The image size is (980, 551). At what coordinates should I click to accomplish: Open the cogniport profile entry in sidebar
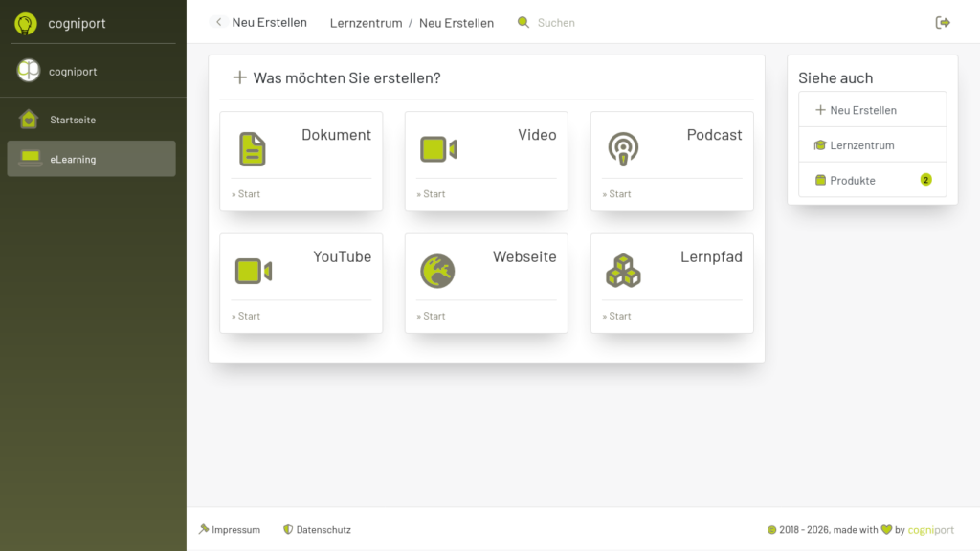[x=73, y=71]
